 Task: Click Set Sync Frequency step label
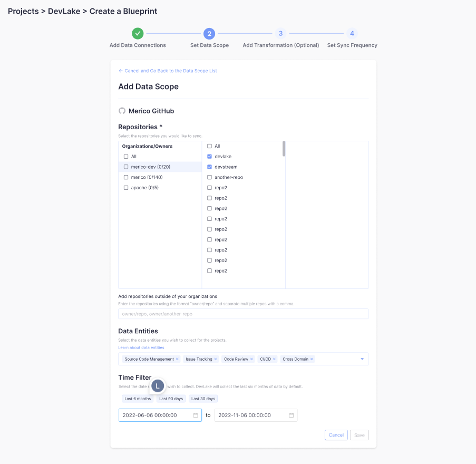point(352,45)
